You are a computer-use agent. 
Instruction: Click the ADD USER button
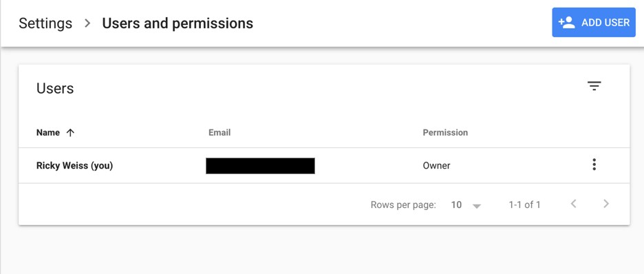[594, 22]
